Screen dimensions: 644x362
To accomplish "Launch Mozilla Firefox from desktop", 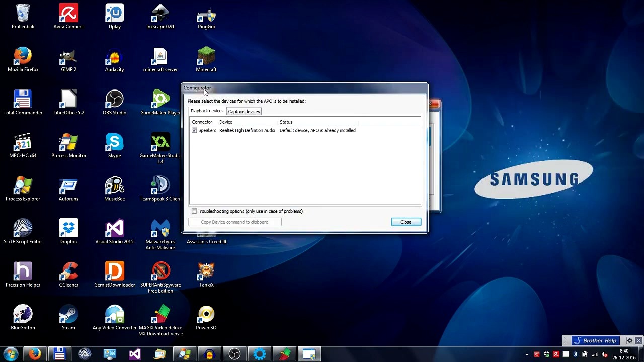I will pyautogui.click(x=23, y=59).
